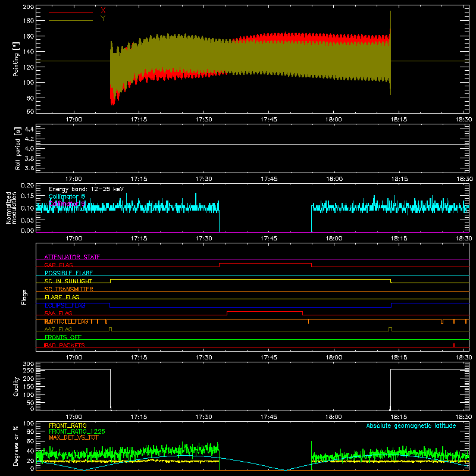
Task: Click the lowered ECLIPSE_FLAG segment
Action: (x=250, y=307)
